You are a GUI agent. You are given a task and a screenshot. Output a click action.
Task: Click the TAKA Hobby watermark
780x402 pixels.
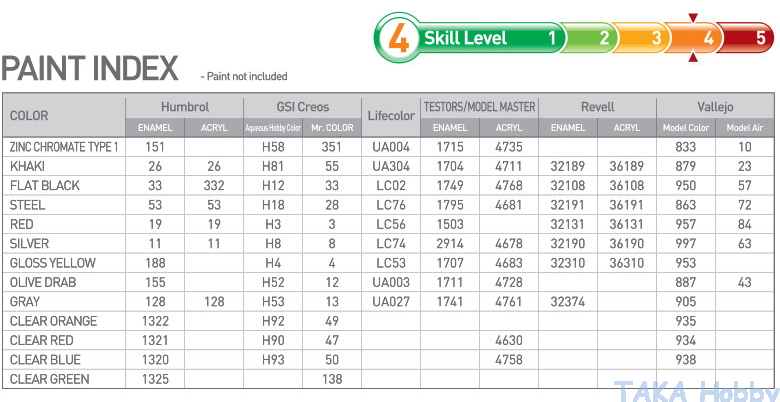(694, 391)
